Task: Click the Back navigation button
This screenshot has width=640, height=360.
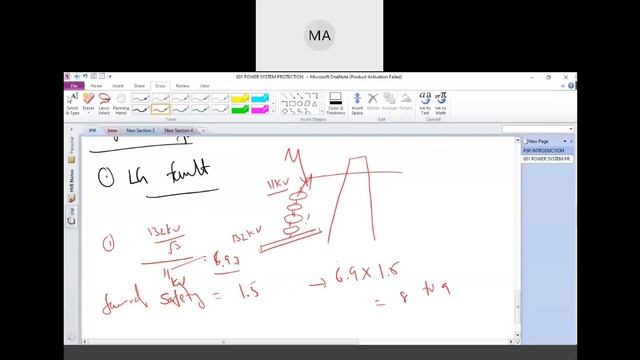Action: pos(77,76)
